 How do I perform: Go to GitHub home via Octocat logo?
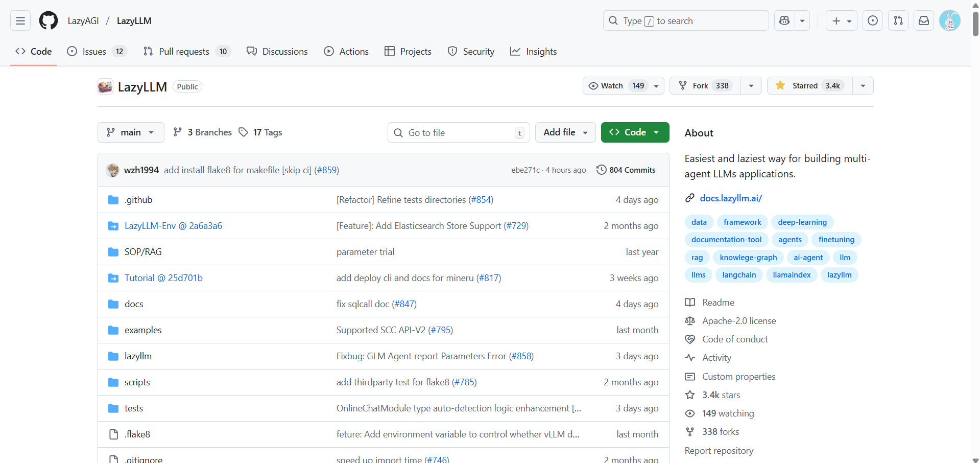pos(49,21)
